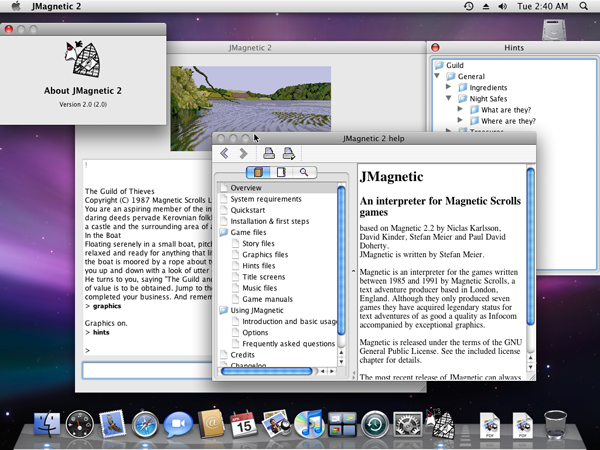Image resolution: width=600 pixels, height=450 pixels.
Task: Click the Forward arrow in help toolbar
Action: 243,153
